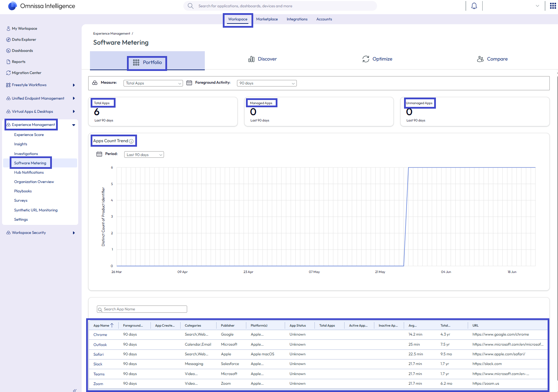This screenshot has width=558, height=392.
Task: Click the search magnifier icon in top bar
Action: (190, 6)
